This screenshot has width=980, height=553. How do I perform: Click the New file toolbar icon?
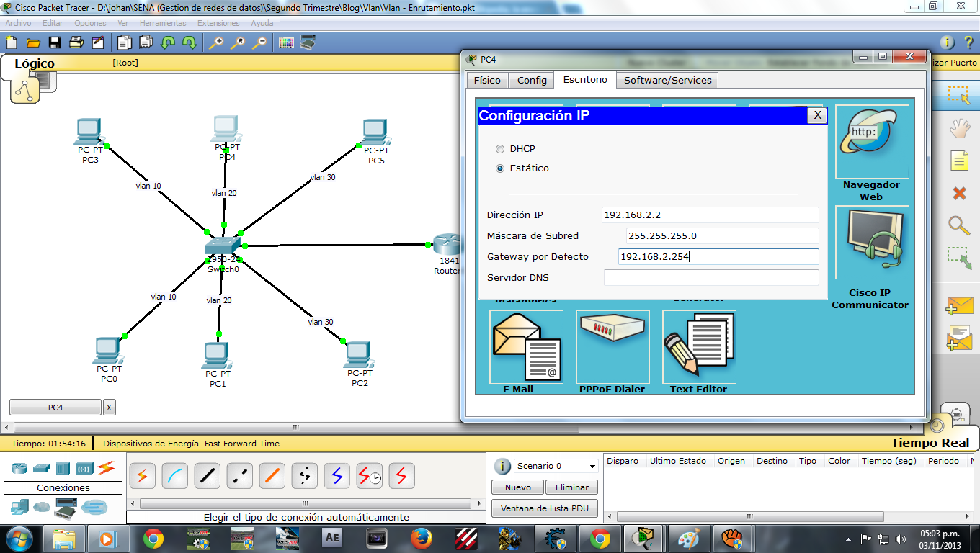pos(11,42)
